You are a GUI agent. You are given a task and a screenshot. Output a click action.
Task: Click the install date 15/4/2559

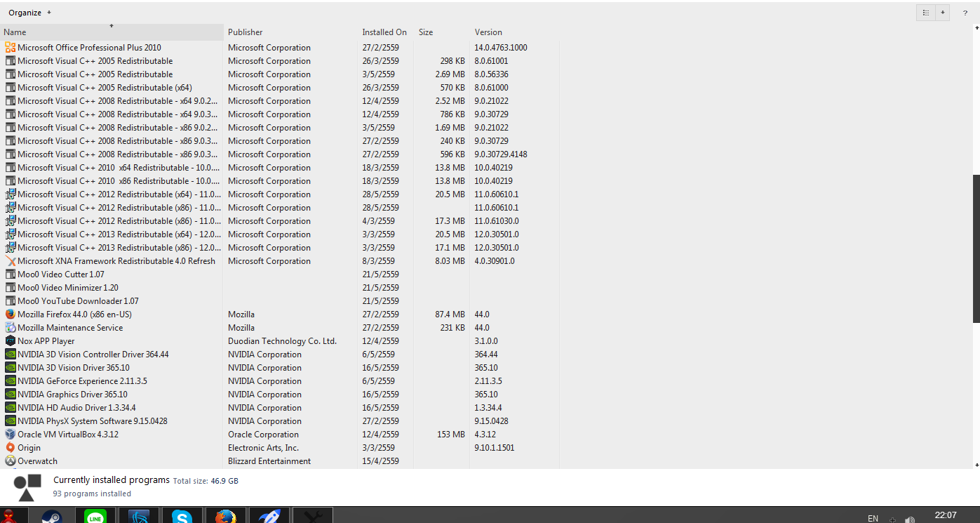pos(380,461)
